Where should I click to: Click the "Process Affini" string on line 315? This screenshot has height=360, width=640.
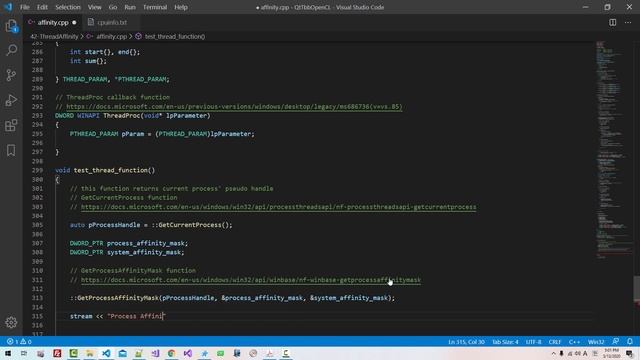[x=136, y=316]
